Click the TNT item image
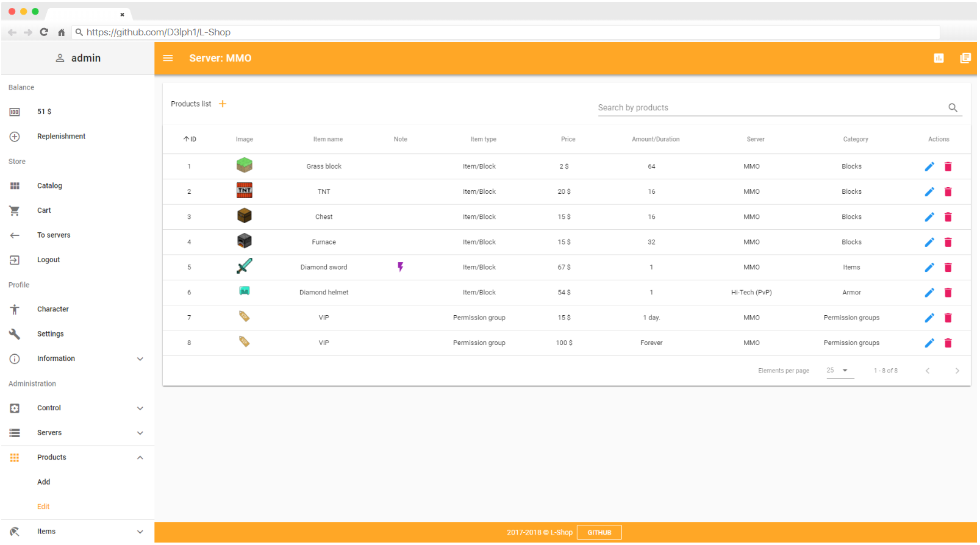This screenshot has height=545, width=980. click(244, 191)
